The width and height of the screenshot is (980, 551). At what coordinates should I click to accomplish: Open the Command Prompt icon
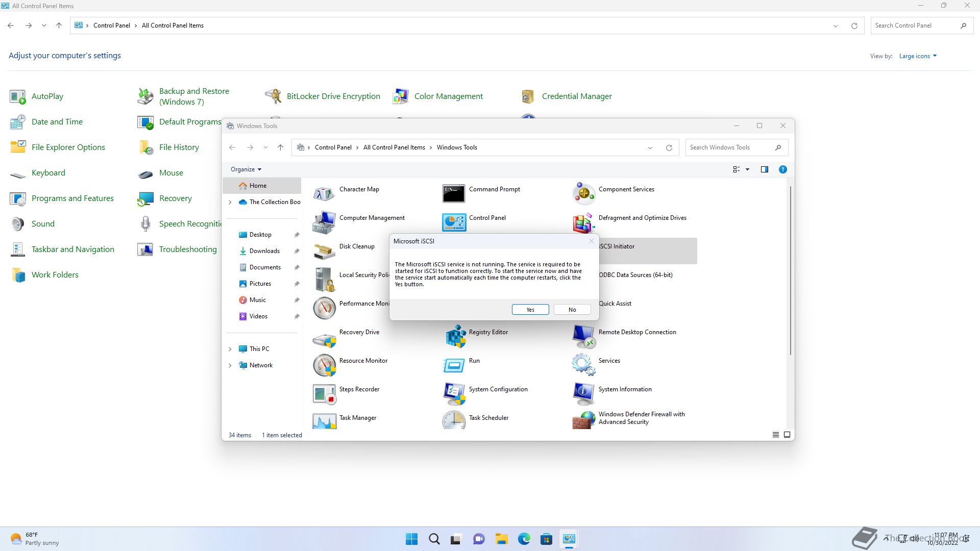[x=454, y=194]
